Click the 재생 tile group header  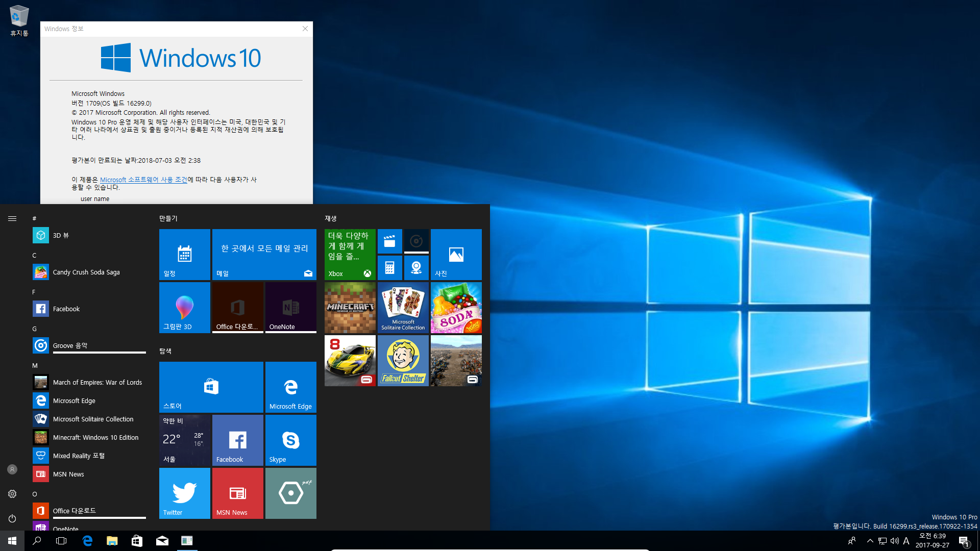(331, 218)
